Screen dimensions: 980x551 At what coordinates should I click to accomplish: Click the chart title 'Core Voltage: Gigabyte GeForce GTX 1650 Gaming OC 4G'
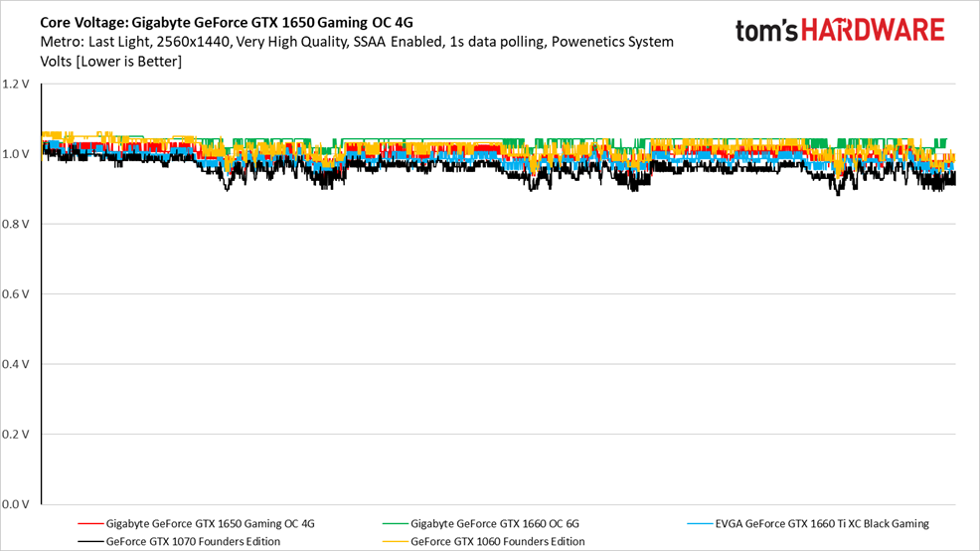tap(227, 23)
